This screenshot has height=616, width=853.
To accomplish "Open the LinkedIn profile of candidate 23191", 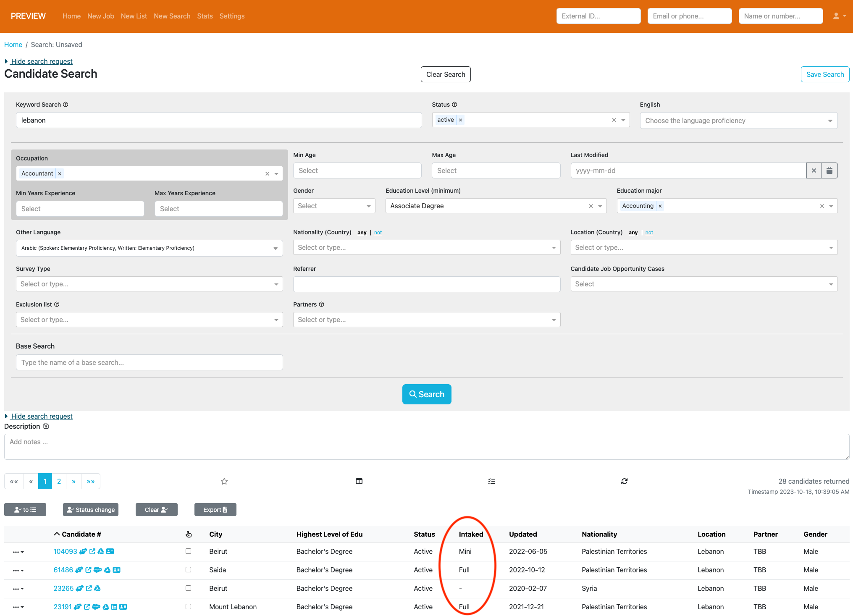I will (x=114, y=607).
